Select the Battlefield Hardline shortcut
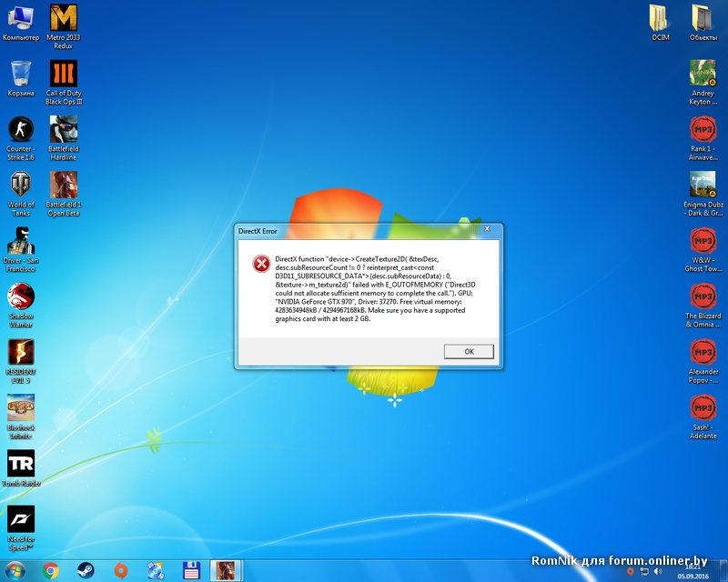Screen dimensions: 728x582 click(x=64, y=138)
